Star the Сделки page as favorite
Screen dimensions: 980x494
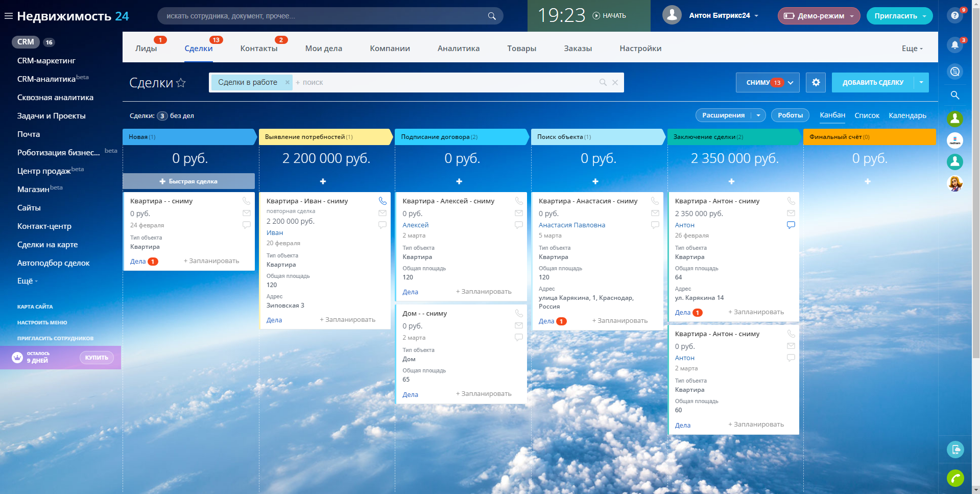tap(181, 83)
